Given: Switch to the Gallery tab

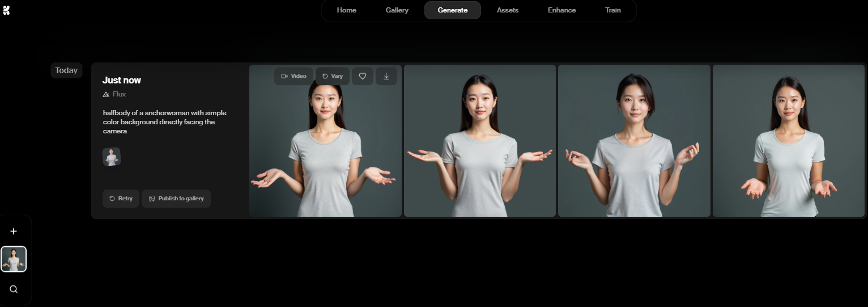Looking at the screenshot, I should [x=397, y=10].
